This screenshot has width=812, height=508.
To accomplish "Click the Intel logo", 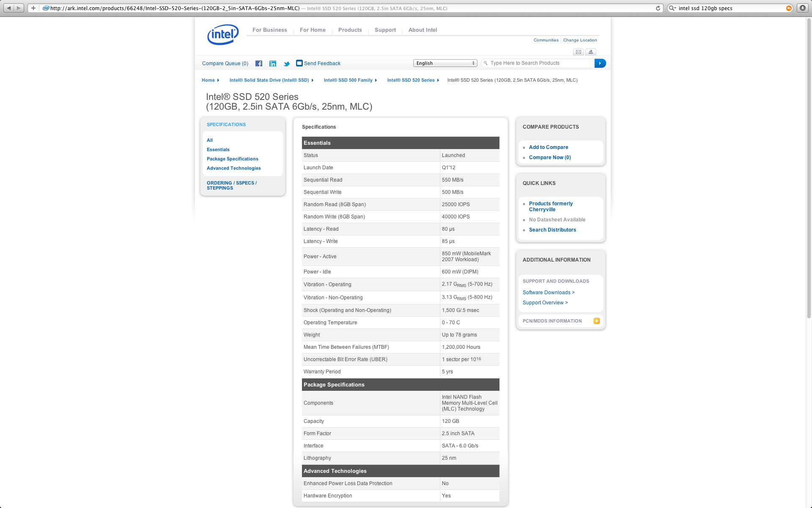I will pyautogui.click(x=223, y=34).
